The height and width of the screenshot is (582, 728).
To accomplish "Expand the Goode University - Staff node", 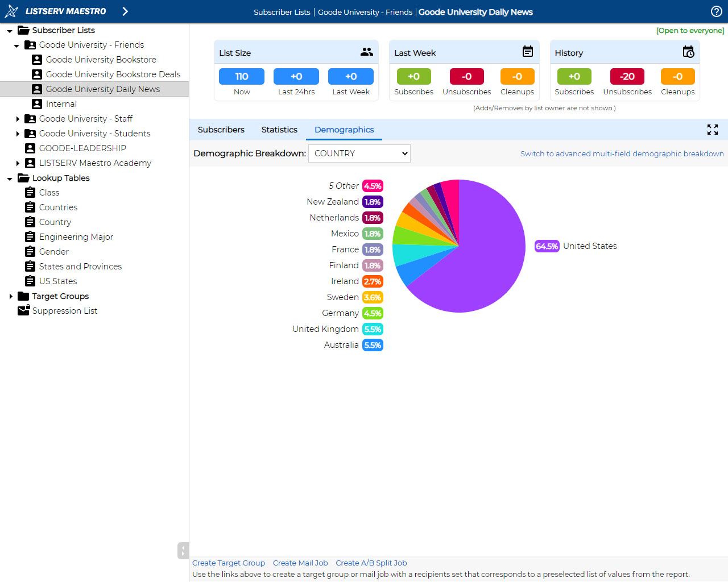I will click(18, 119).
